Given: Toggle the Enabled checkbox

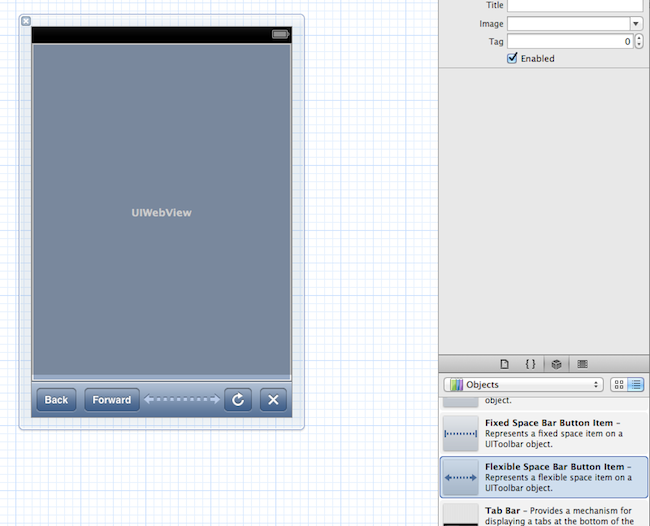Looking at the screenshot, I should click(x=512, y=58).
